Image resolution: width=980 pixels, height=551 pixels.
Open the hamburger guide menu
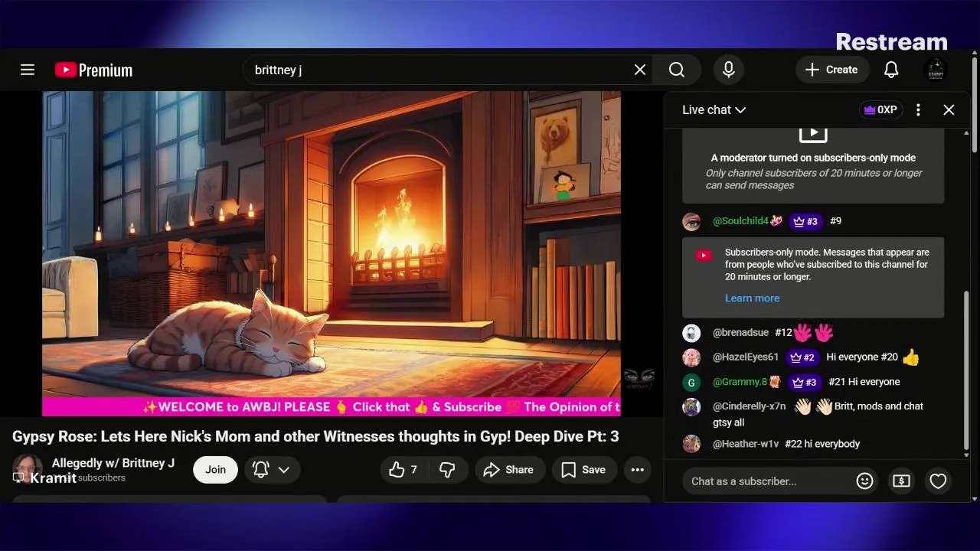point(28,70)
